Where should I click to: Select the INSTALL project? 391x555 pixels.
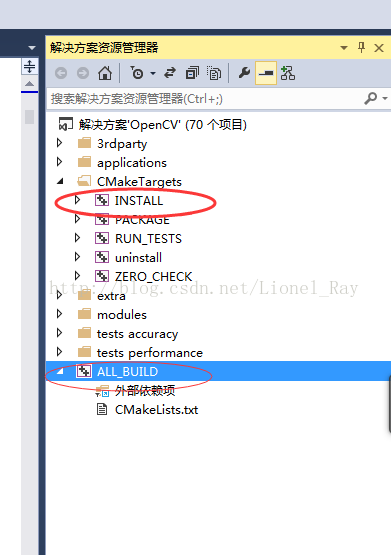(139, 201)
